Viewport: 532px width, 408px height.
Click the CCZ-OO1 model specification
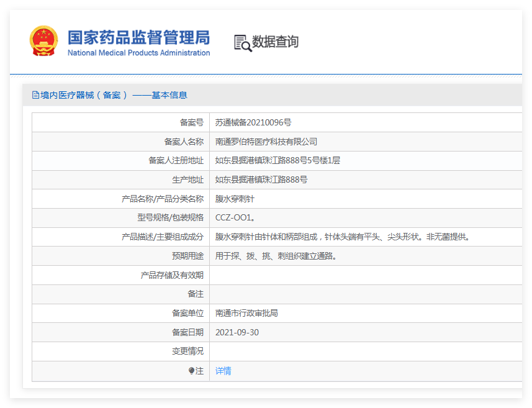[x=235, y=217]
